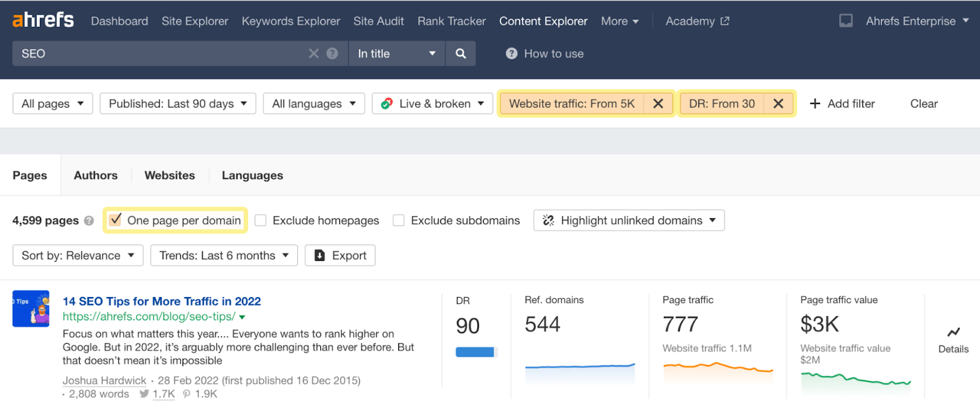Enable Exclude subdomains checkbox
The image size is (980, 414).
tap(399, 220)
